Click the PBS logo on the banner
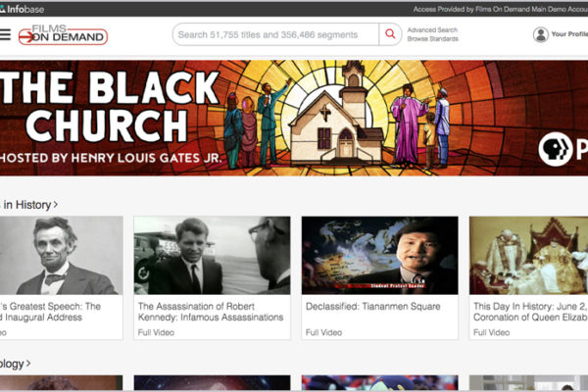The height and width of the screenshot is (392, 588). coord(563,149)
